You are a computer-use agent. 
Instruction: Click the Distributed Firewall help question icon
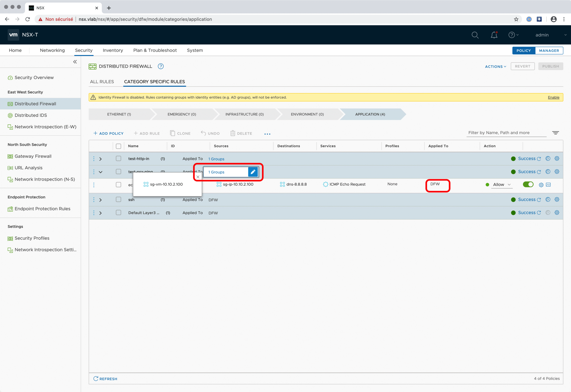(161, 66)
